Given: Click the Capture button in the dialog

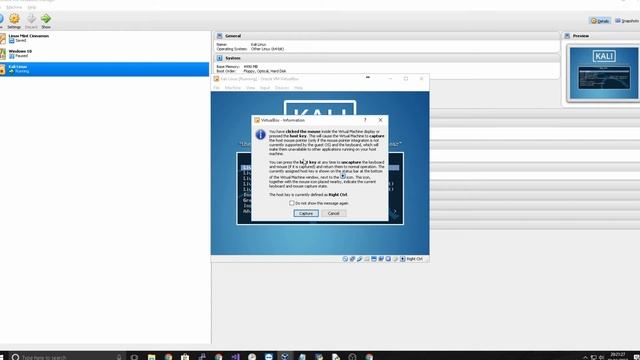Looking at the screenshot, I should 306,213.
